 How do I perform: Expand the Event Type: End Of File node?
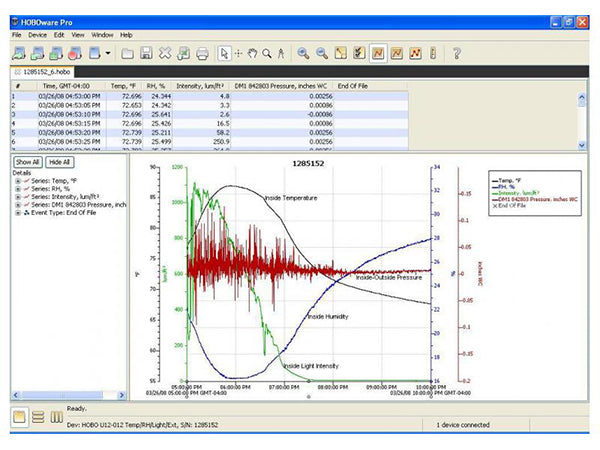(x=17, y=213)
